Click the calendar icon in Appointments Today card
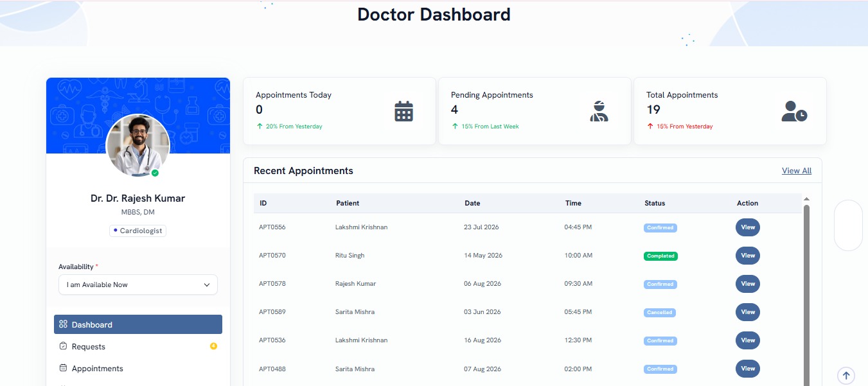868x386 pixels. [x=403, y=111]
